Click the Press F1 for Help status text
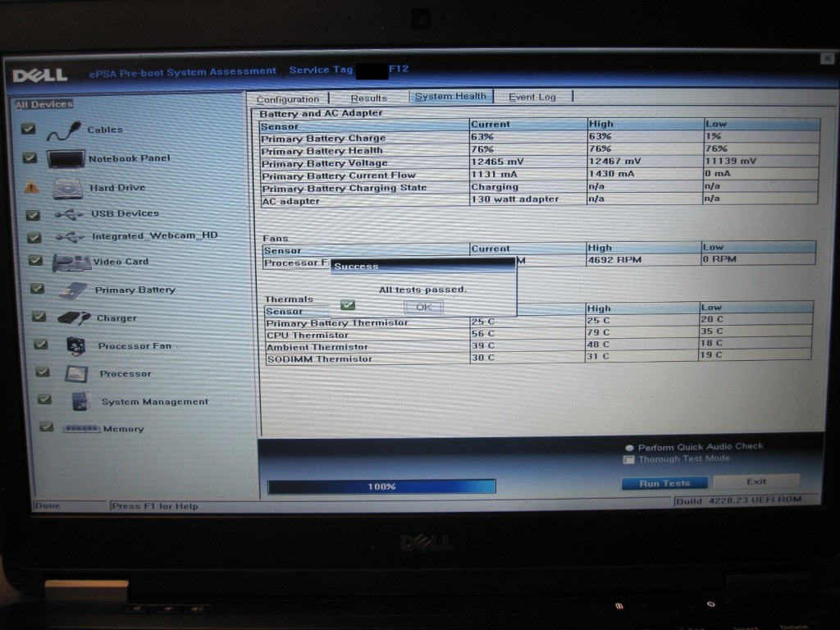Image resolution: width=840 pixels, height=630 pixels. 155,506
